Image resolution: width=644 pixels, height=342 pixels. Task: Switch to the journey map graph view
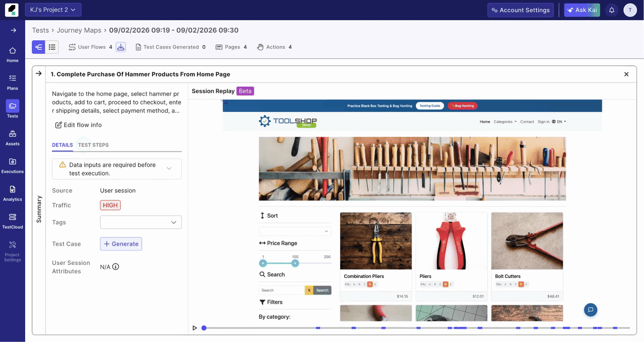coord(39,47)
